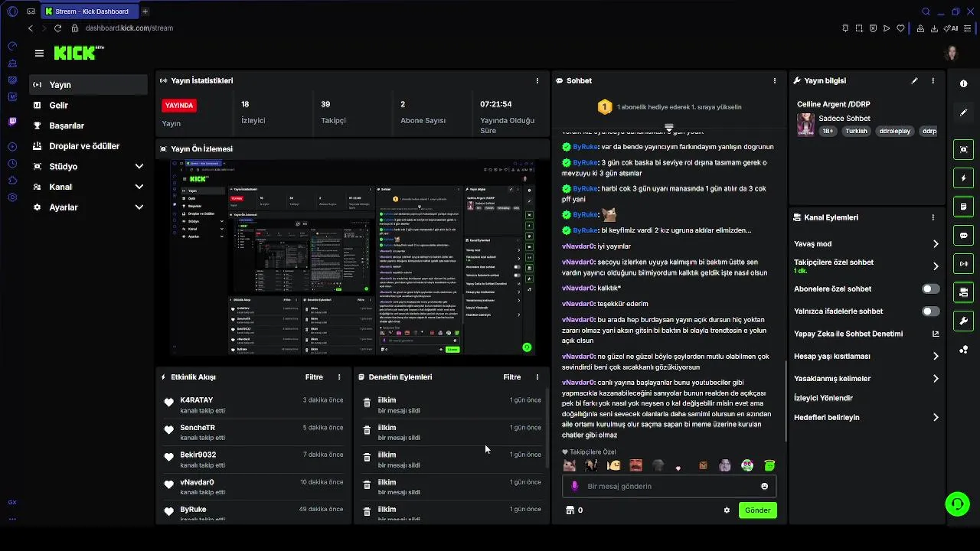Click the green Gönder button

757,510
